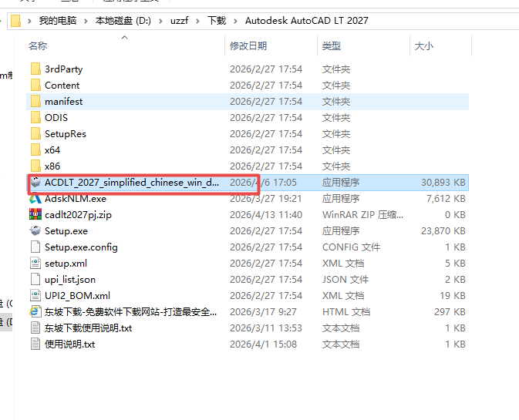Click the HTML 文档 type cell
Image resolution: width=519 pixels, height=420 pixels.
(x=346, y=312)
